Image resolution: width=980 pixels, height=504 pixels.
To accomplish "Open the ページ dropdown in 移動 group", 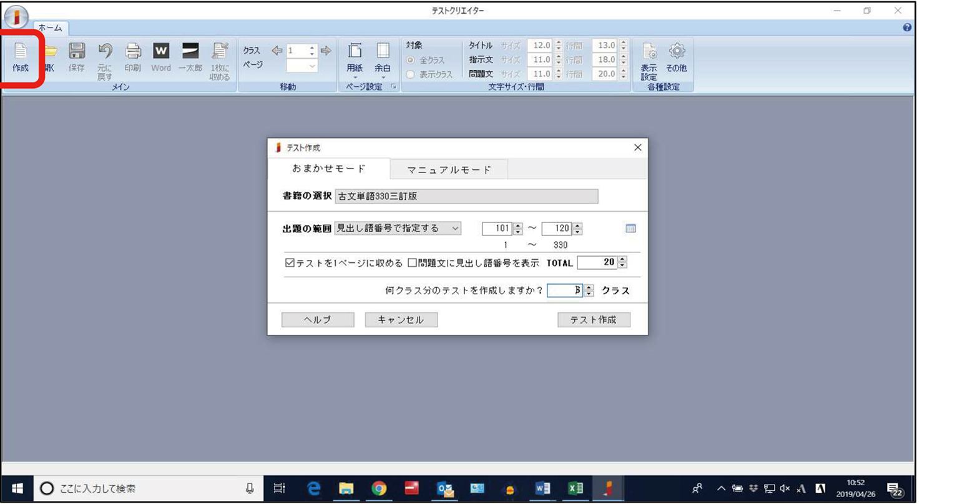I will click(x=302, y=66).
